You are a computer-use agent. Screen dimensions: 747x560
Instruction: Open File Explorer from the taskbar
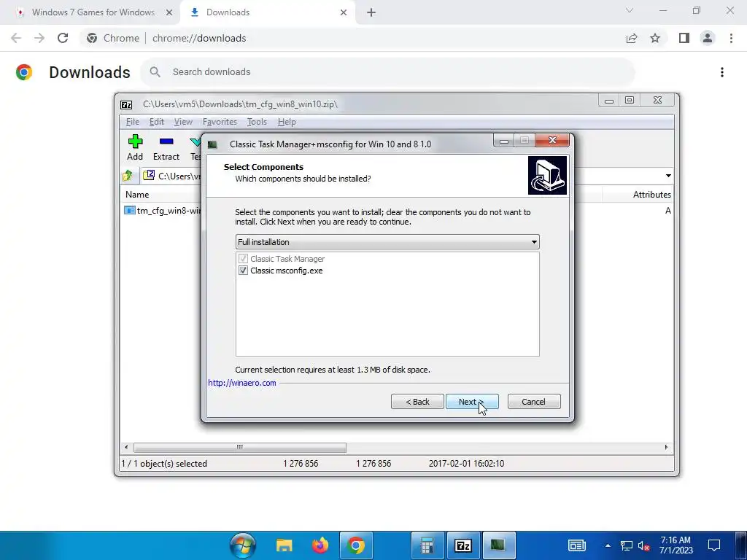[285, 545]
